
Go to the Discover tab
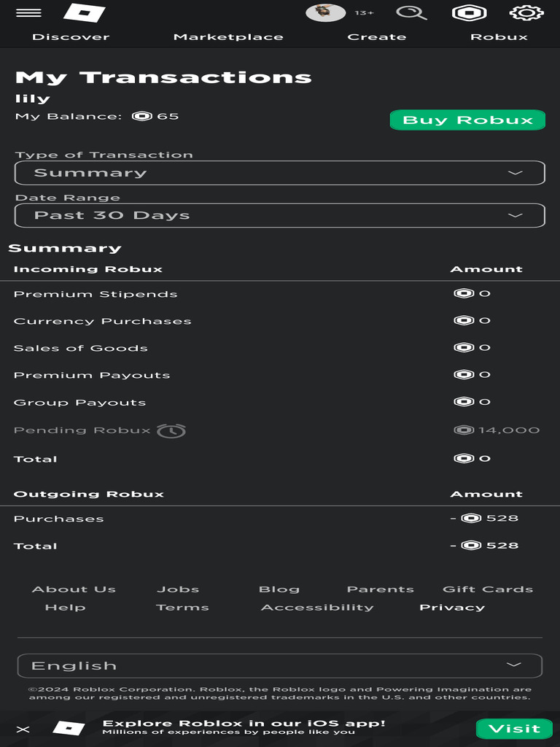(x=71, y=37)
